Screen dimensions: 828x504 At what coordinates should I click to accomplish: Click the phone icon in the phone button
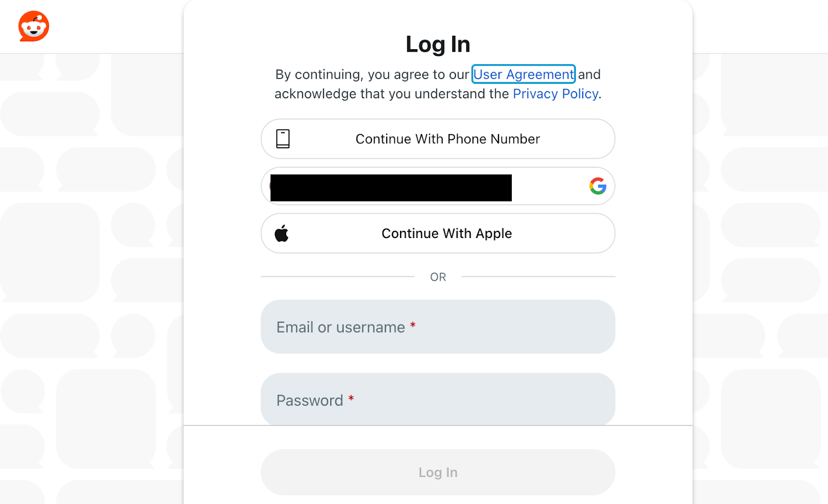point(283,139)
